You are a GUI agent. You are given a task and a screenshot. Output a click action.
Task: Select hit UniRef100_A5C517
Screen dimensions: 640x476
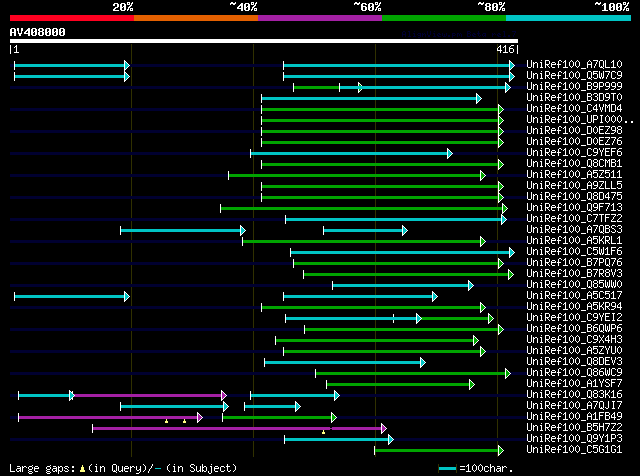click(x=574, y=296)
